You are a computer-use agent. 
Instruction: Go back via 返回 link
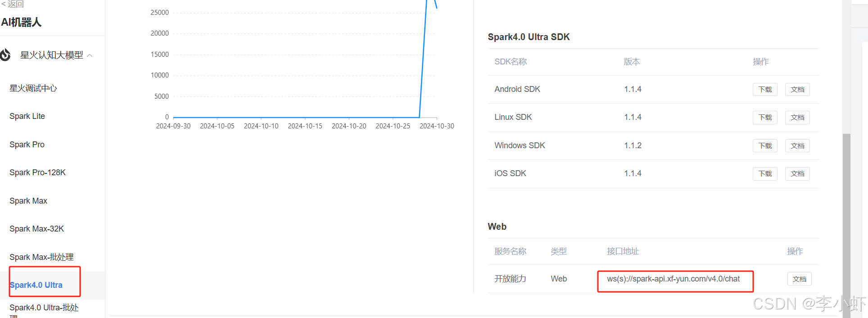(13, 4)
